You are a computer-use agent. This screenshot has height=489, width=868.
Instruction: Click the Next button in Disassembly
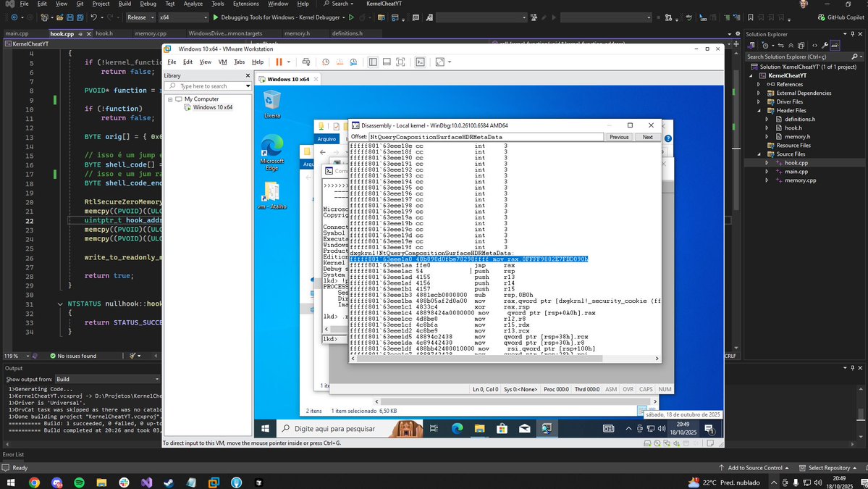point(648,138)
